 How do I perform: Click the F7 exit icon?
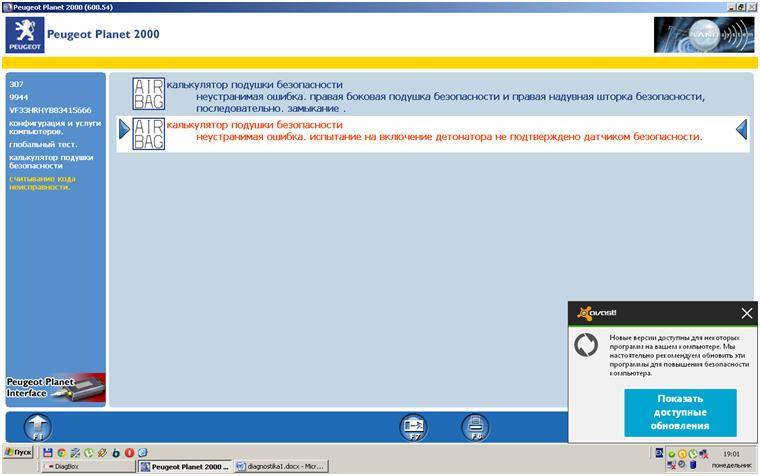point(414,426)
